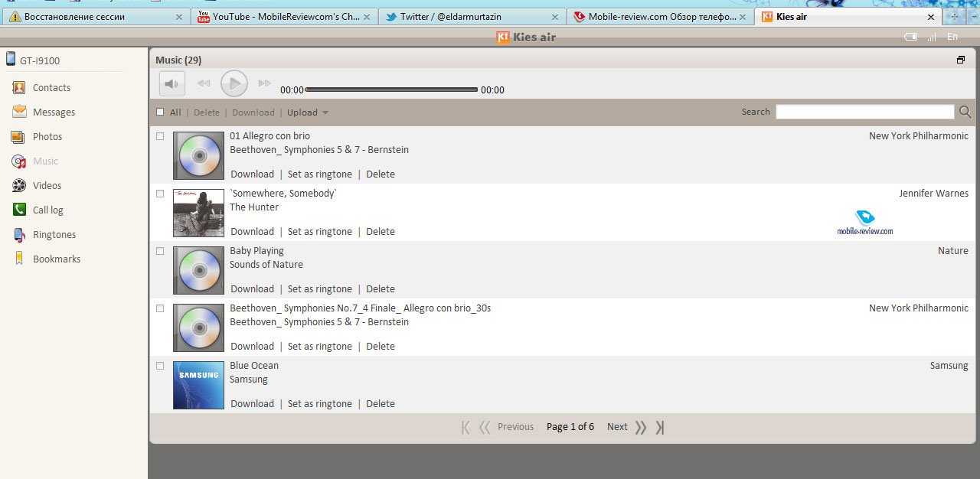Switch to the YouTube MobileReview tab
Image resolution: width=980 pixels, height=479 pixels.
(285, 17)
